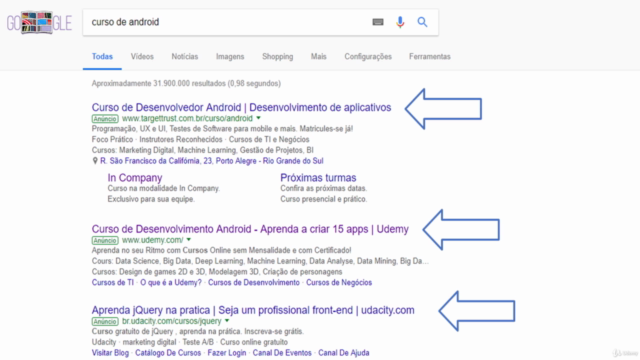Click Anúncio badge on udemy result
The height and width of the screenshot is (360, 640).
point(105,240)
